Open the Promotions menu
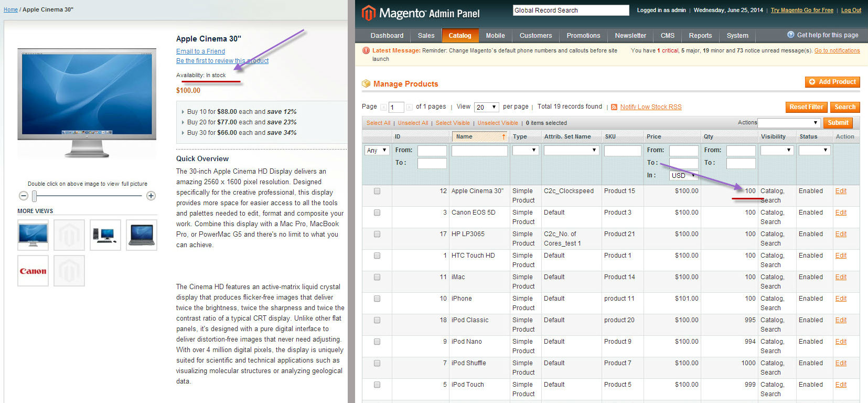This screenshot has height=403, width=868. (583, 36)
